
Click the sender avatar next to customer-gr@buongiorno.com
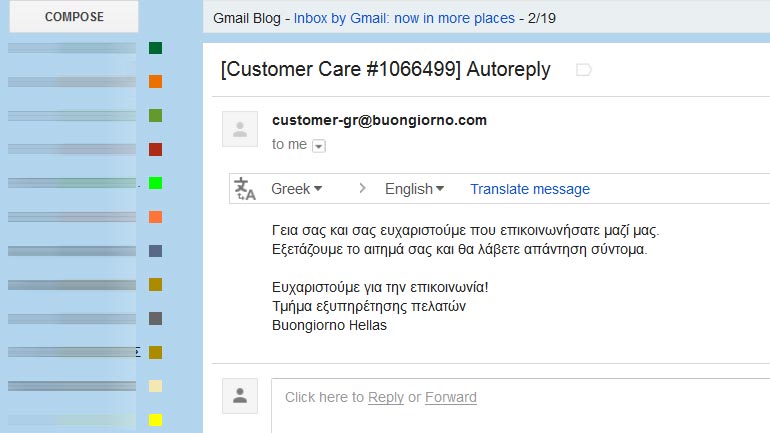pos(239,129)
